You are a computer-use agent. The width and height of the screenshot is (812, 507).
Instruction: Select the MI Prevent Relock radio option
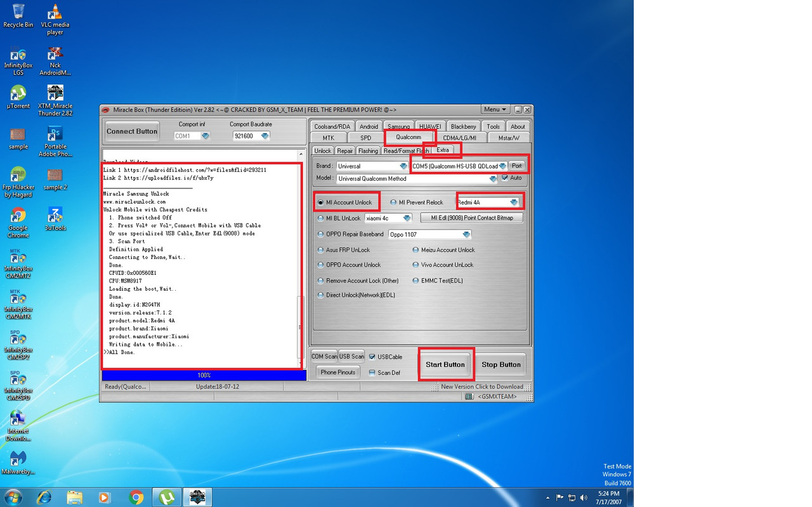[416, 202]
